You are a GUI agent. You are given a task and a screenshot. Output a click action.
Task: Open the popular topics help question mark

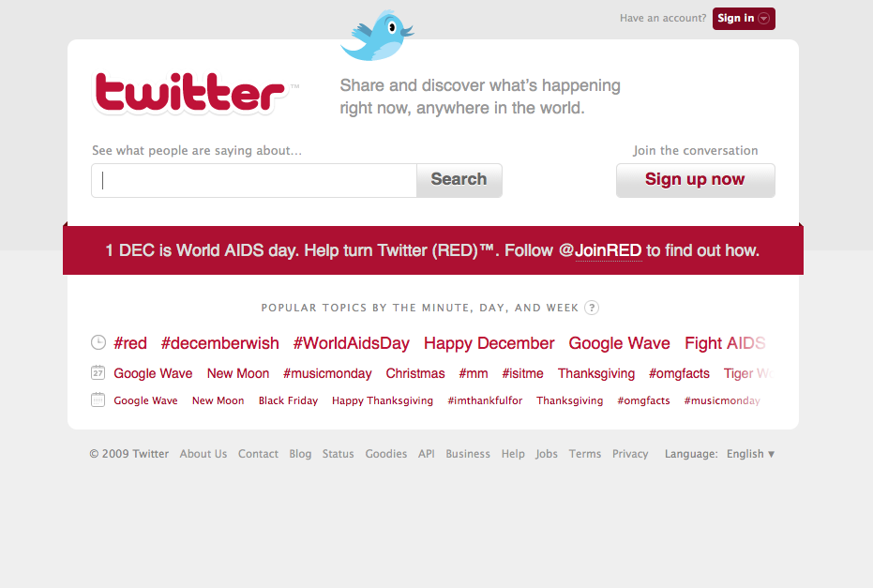tap(592, 308)
